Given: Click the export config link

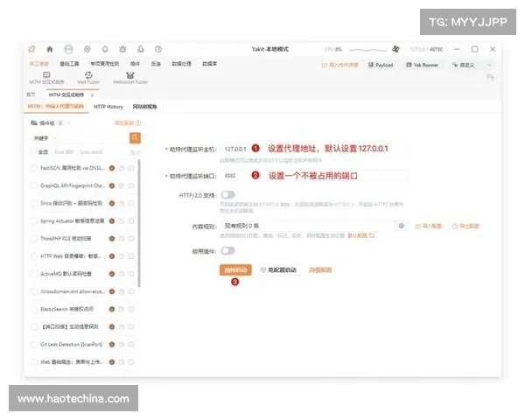Looking at the screenshot, I should 465,226.
